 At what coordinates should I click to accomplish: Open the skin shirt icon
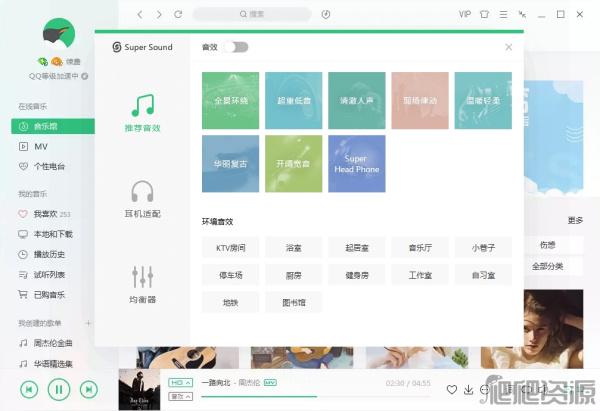[484, 15]
